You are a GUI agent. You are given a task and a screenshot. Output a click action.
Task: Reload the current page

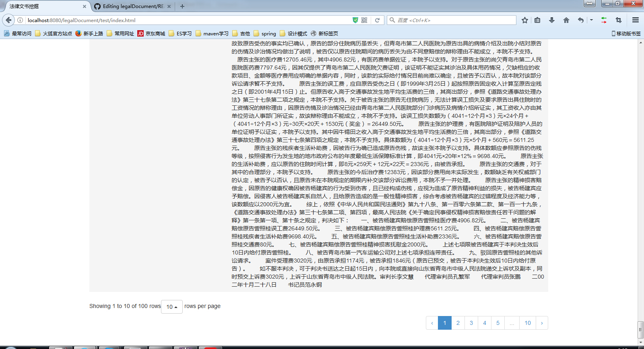click(377, 20)
